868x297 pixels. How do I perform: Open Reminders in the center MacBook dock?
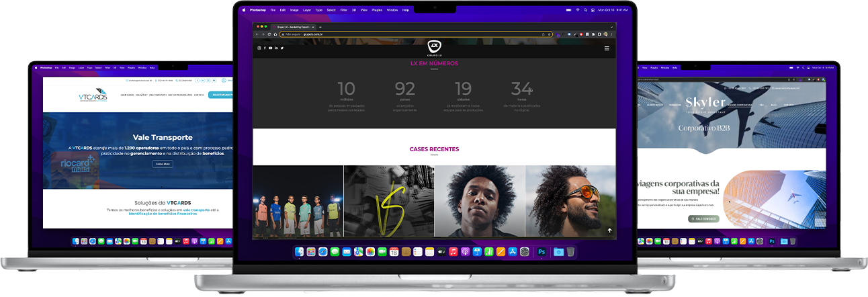pyautogui.click(x=418, y=252)
